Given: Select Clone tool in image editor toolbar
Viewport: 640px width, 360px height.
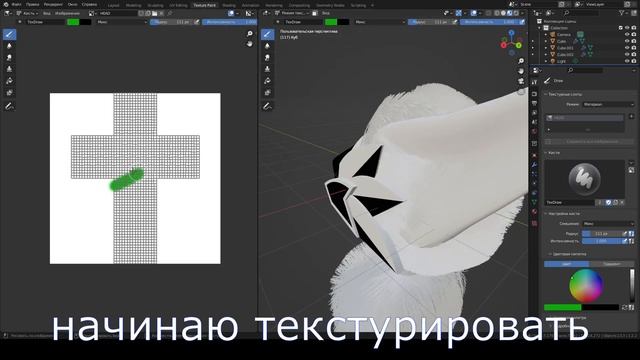Looking at the screenshot, I should click(x=9, y=69).
